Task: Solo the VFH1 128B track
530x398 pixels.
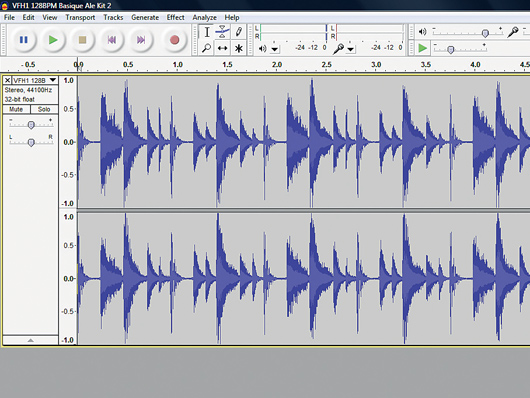Action: [44, 109]
